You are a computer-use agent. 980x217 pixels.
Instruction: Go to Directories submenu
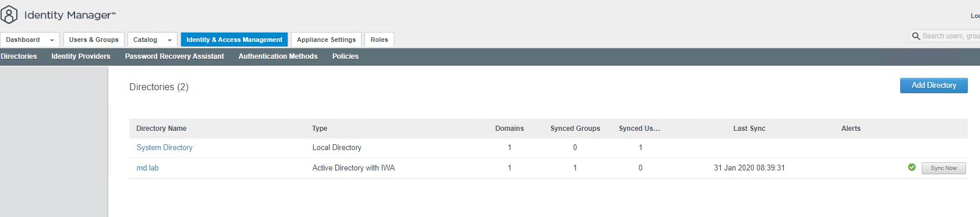coord(19,56)
